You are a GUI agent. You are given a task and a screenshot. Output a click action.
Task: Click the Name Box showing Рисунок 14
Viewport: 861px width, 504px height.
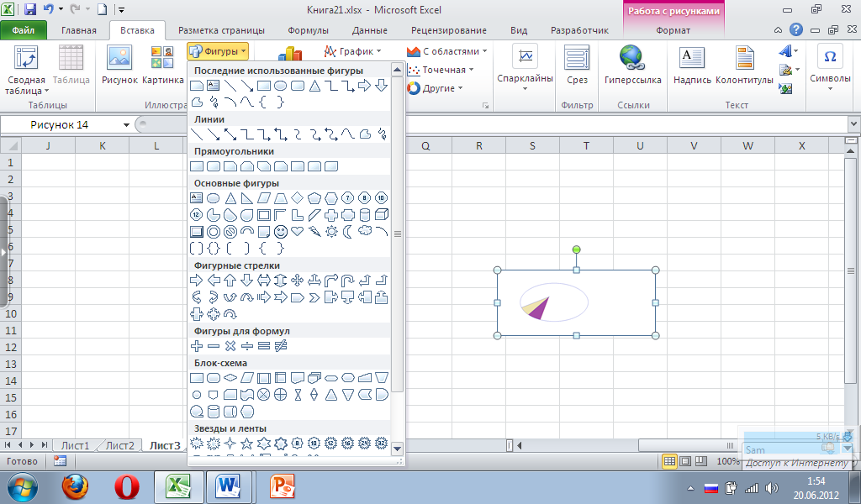tap(61, 125)
